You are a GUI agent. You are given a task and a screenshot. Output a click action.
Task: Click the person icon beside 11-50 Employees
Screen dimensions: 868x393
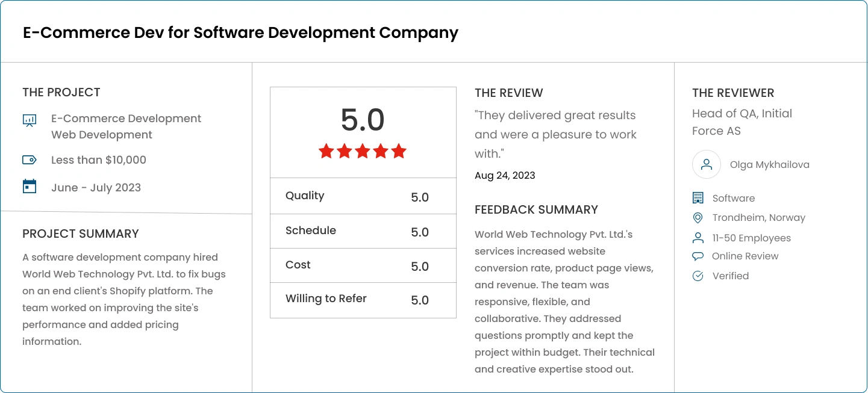pyautogui.click(x=698, y=238)
